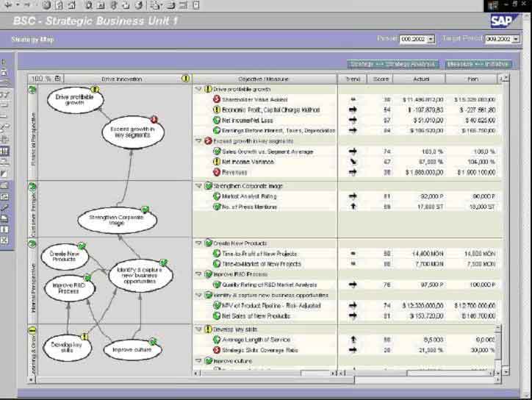532x400 pixels.
Task: Collapse the Drive profitable growth objective
Action: 198,89
